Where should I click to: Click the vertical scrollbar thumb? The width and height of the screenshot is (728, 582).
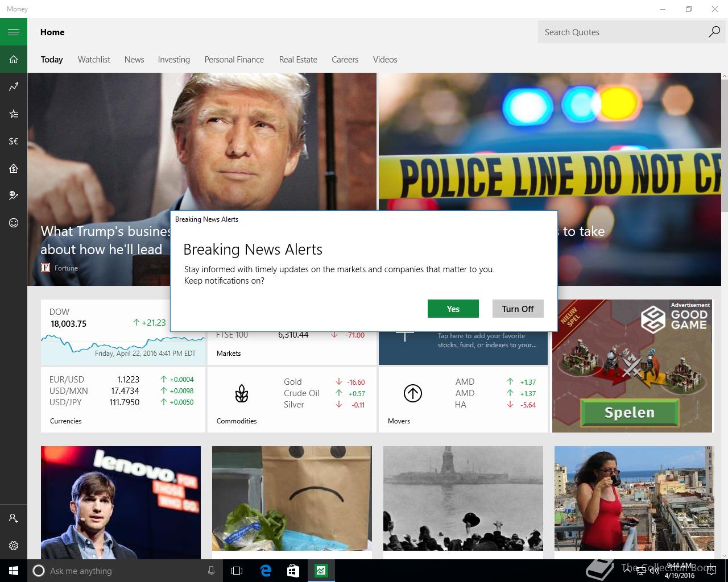725,145
